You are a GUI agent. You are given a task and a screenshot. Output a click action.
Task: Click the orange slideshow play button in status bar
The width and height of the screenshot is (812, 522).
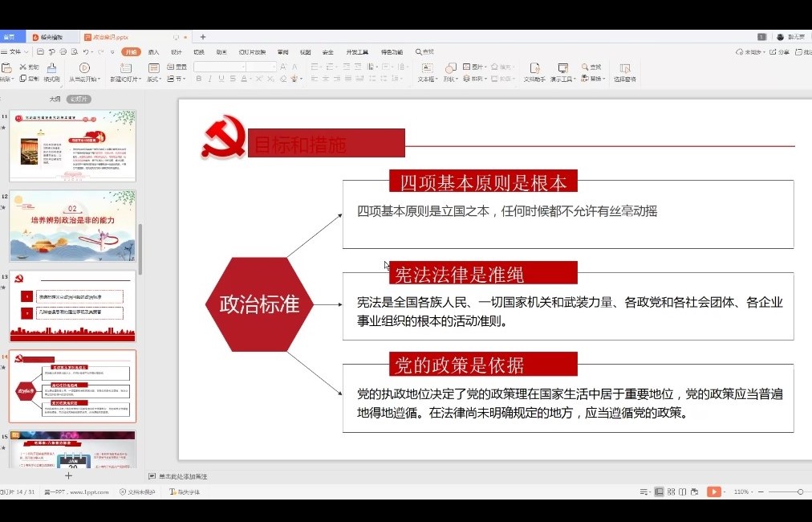tap(713, 491)
